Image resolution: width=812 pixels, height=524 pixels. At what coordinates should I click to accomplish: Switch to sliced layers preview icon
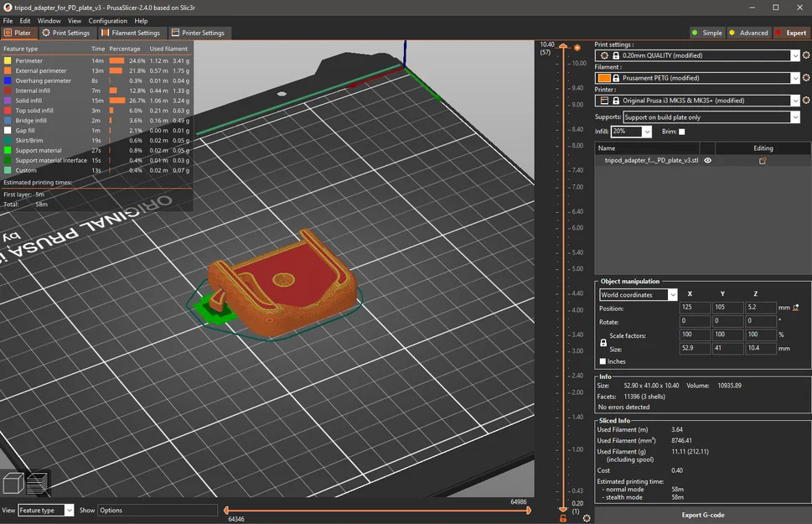point(38,483)
